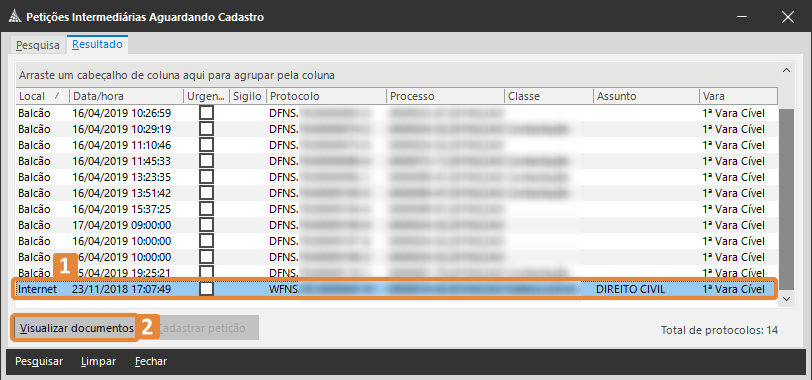The image size is (812, 380).
Task: Click 'Balcão' in the 13:23:35 row
Action: [34, 177]
